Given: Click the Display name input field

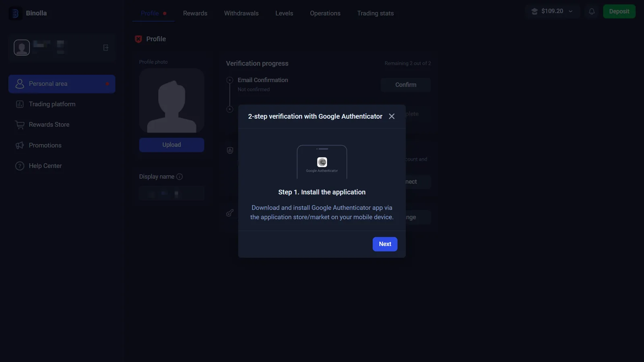Looking at the screenshot, I should (171, 193).
